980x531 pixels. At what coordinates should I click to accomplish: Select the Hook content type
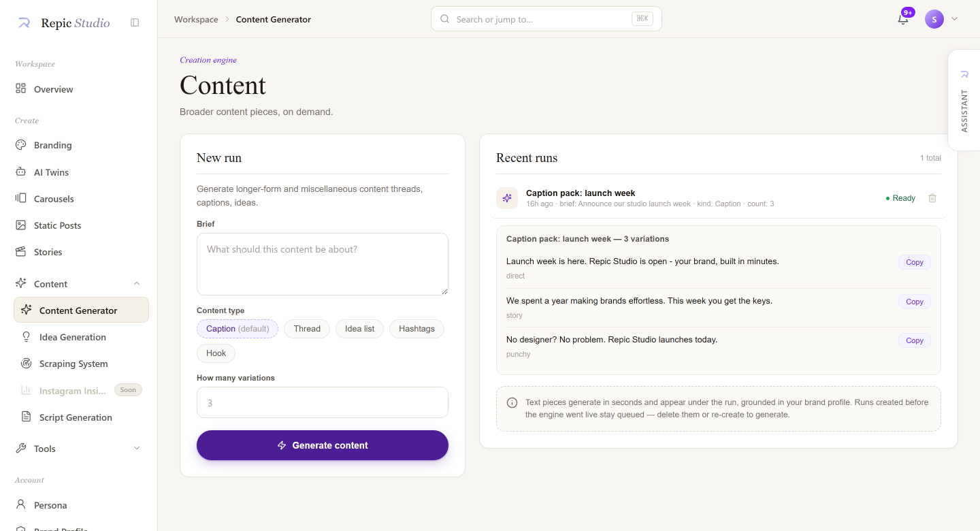click(216, 353)
